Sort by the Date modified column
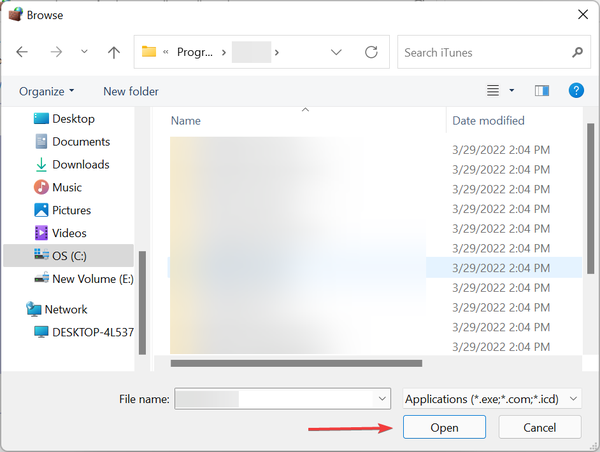The image size is (600, 452). 488,121
